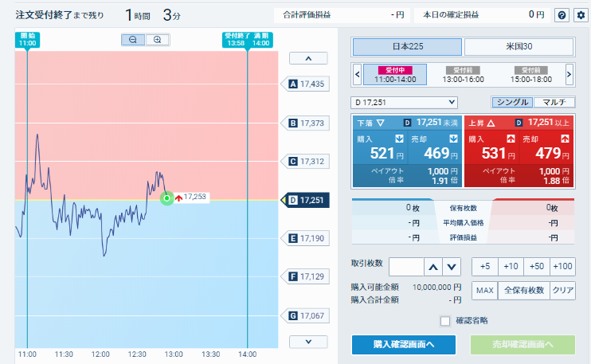This screenshot has height=364, width=591.
Task: Increase 取引枚数 with up arrow
Action: pos(432,267)
